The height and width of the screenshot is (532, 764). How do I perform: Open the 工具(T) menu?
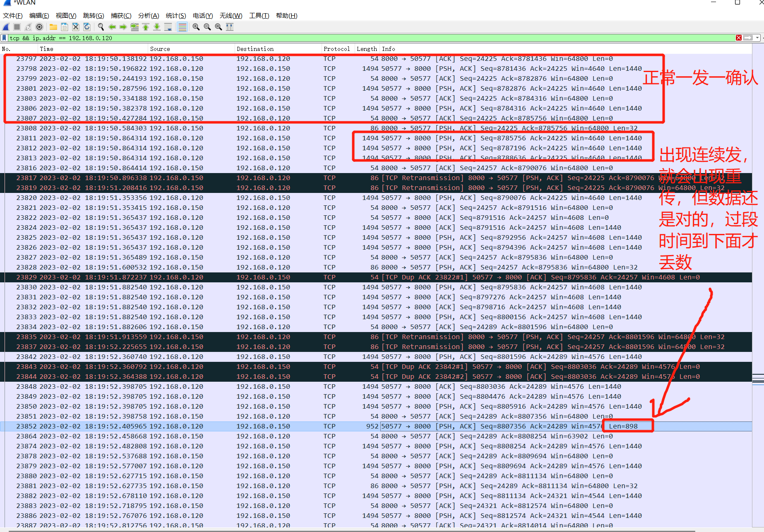point(259,16)
